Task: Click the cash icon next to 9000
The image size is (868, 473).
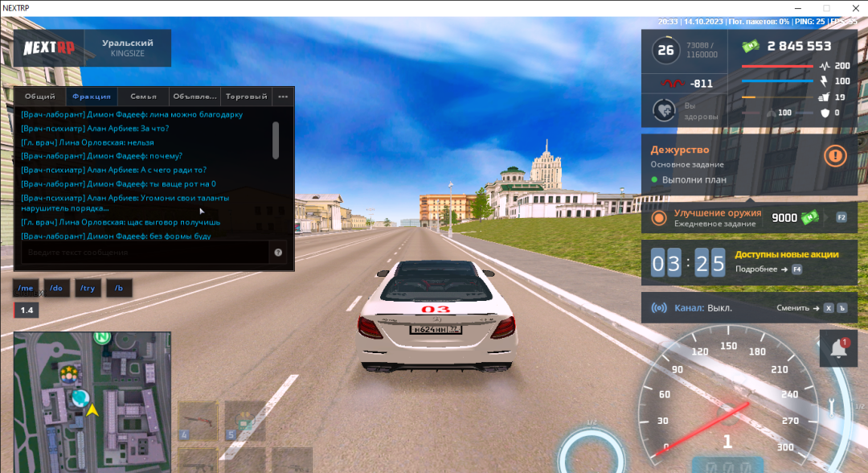Action: point(810,218)
